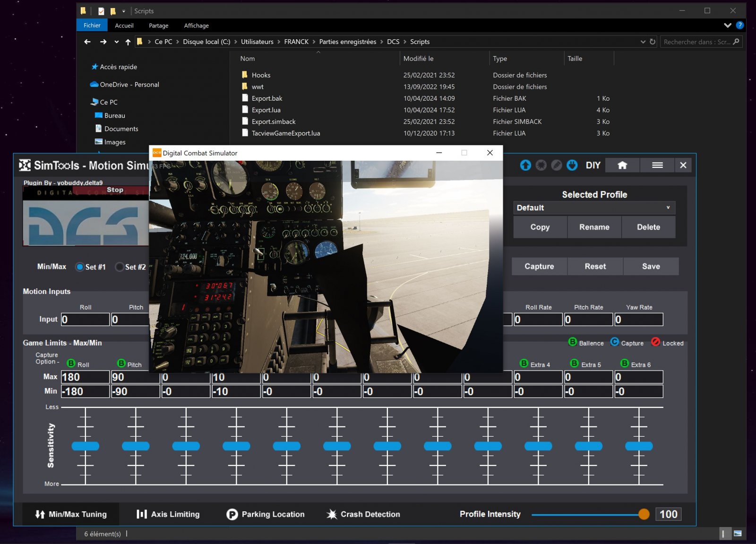
Task: Toggle capture option icon for Roll
Action: coord(71,363)
